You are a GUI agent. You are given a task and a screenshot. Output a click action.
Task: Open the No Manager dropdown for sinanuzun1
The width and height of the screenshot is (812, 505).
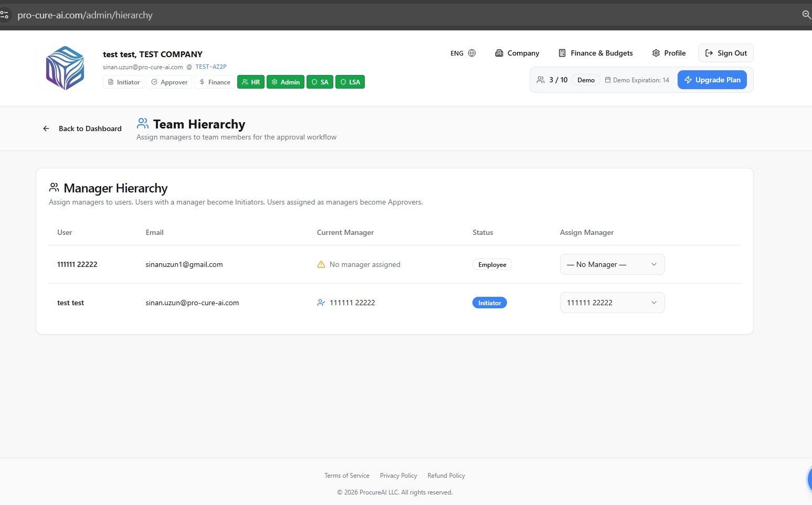pyautogui.click(x=612, y=264)
